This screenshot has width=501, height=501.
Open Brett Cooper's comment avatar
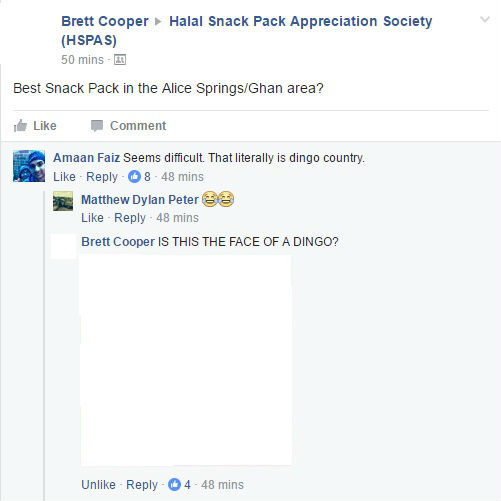point(63,246)
